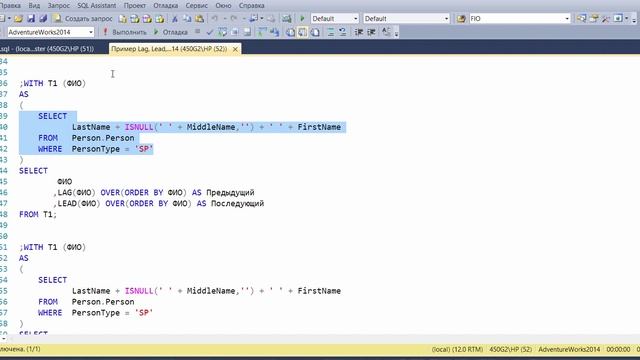Open the Отладка menu in the menu bar
640x360 pixels.
166,5
